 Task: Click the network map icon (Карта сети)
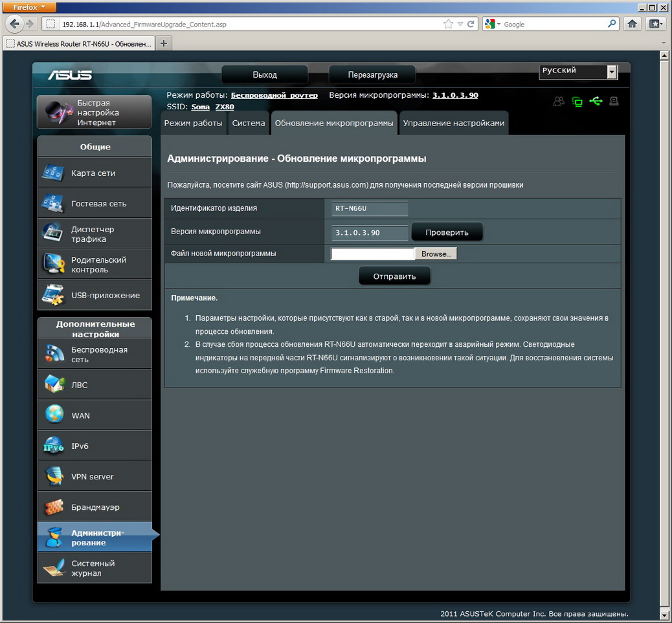53,173
